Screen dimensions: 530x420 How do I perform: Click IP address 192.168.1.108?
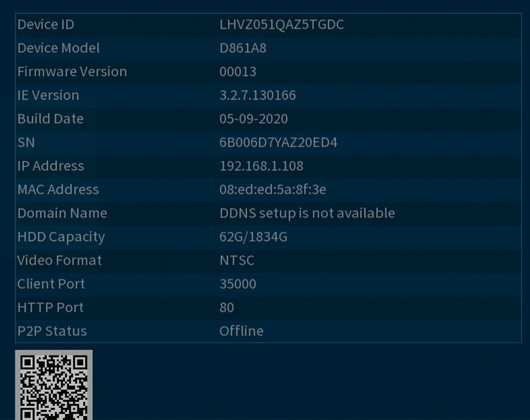coord(261,166)
